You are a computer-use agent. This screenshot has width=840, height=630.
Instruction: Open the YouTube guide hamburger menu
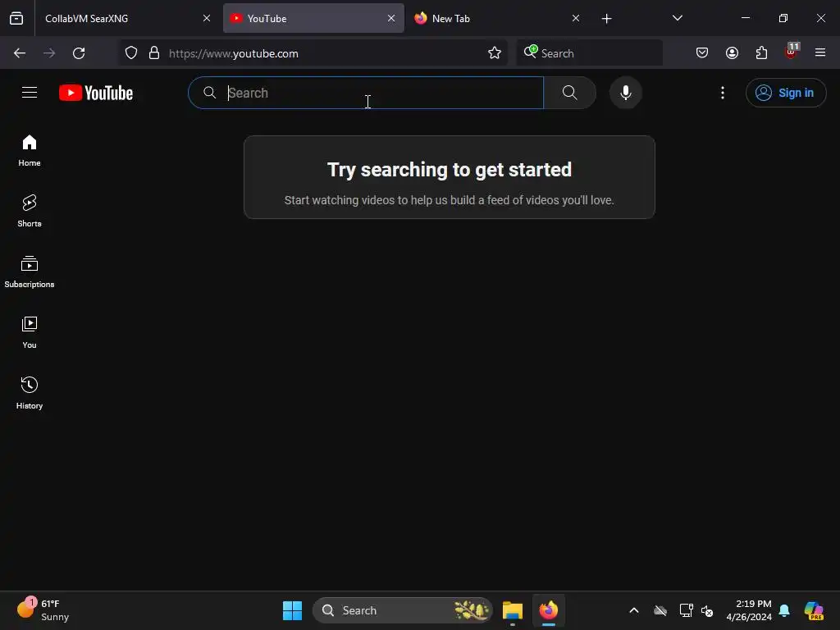point(30,93)
